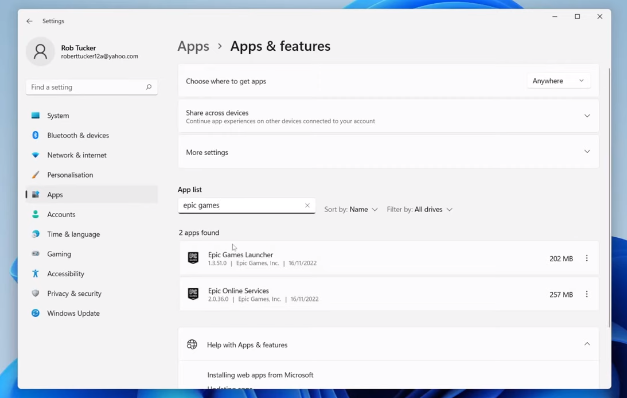Image resolution: width=627 pixels, height=398 pixels.
Task: Select the Windows Update icon
Action: pos(36,313)
